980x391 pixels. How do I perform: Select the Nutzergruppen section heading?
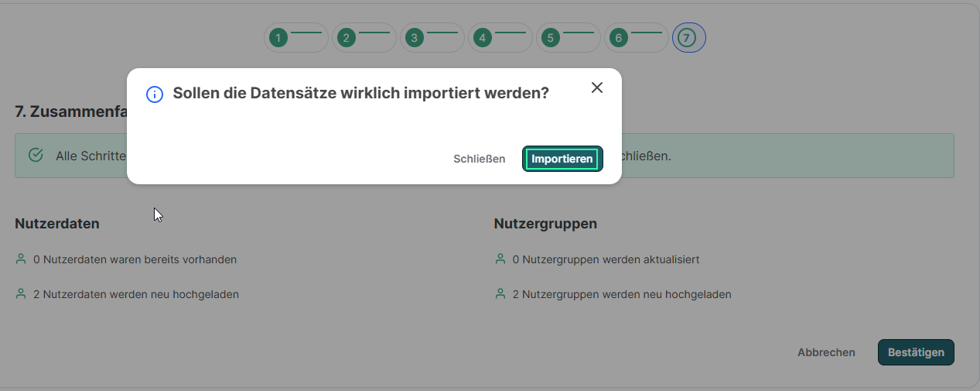(x=545, y=224)
